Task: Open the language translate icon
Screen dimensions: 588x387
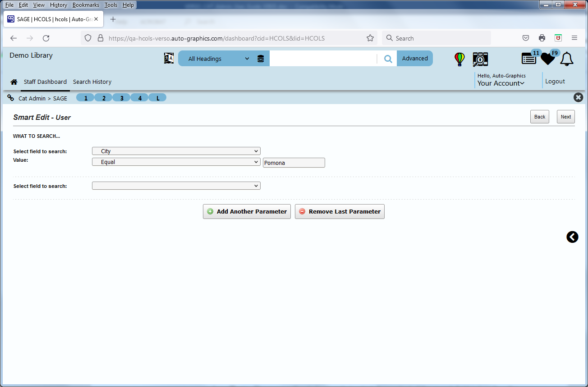Action: click(x=169, y=58)
